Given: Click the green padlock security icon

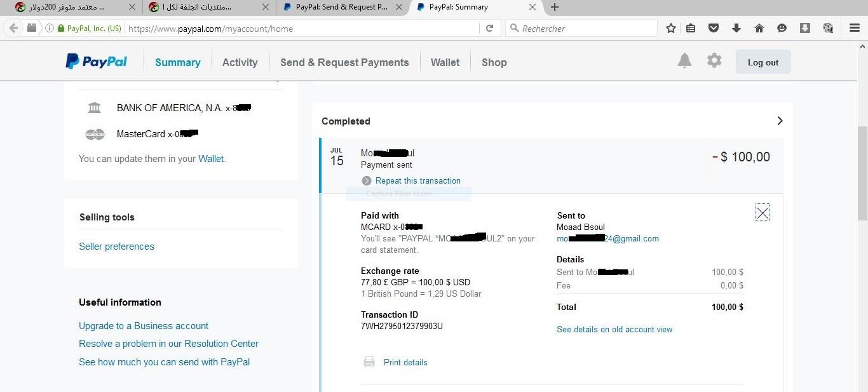Looking at the screenshot, I should pyautogui.click(x=61, y=29).
